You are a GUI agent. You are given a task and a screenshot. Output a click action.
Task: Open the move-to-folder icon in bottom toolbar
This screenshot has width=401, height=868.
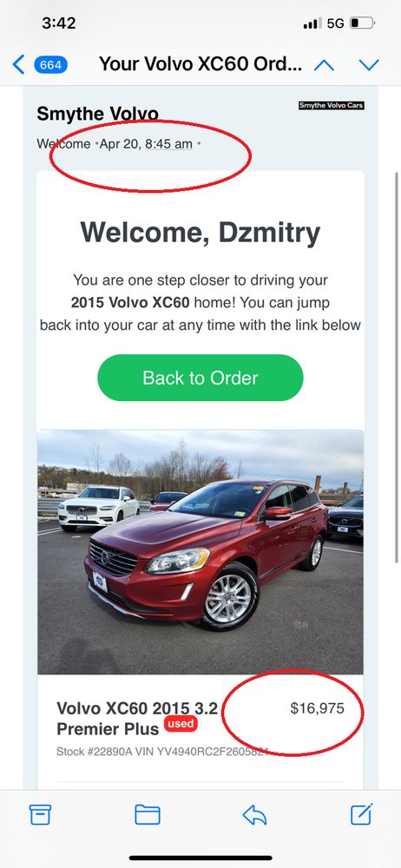pyautogui.click(x=148, y=815)
